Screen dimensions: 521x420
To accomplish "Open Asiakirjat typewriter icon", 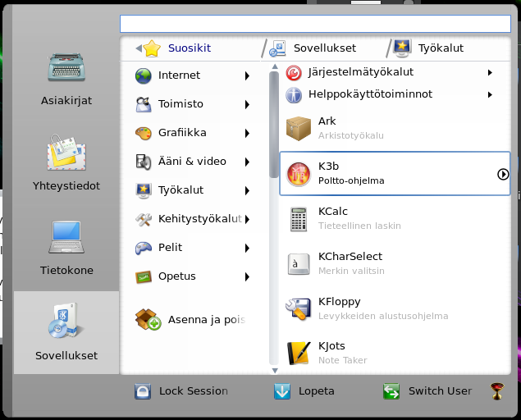I will coord(66,67).
